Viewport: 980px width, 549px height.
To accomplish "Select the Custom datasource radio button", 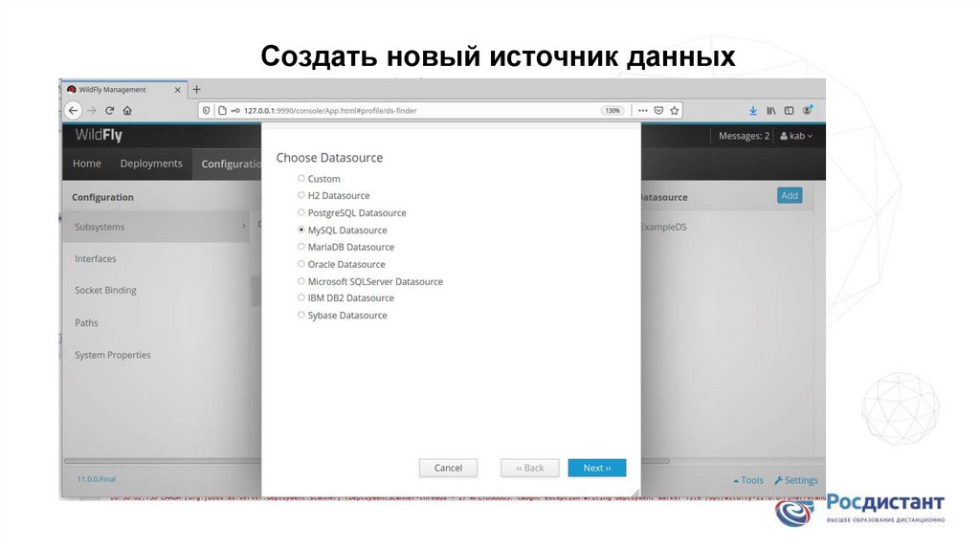I will 301,178.
